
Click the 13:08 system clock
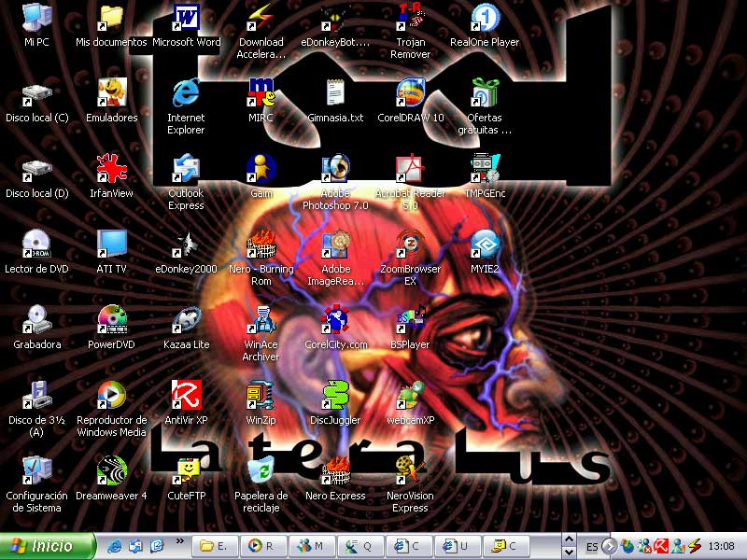click(721, 546)
